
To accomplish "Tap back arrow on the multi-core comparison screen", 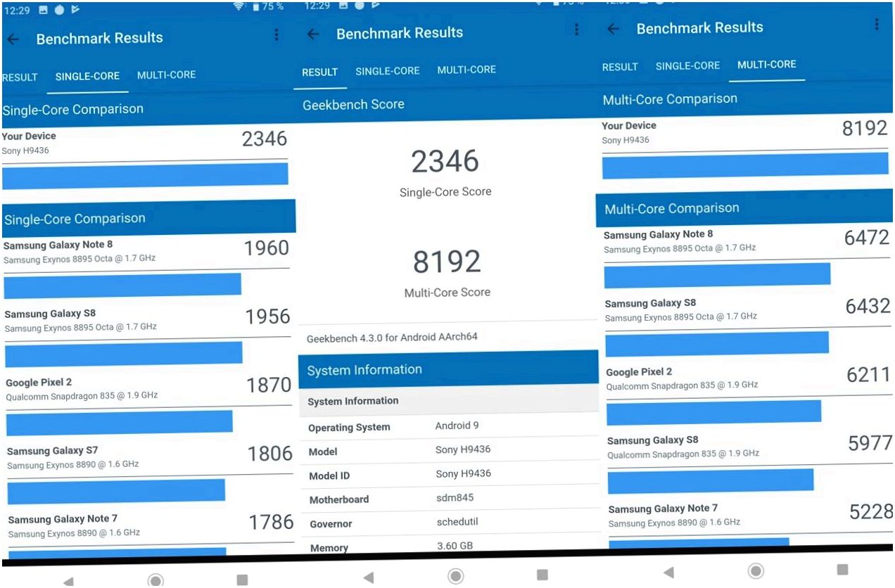I will (614, 29).
